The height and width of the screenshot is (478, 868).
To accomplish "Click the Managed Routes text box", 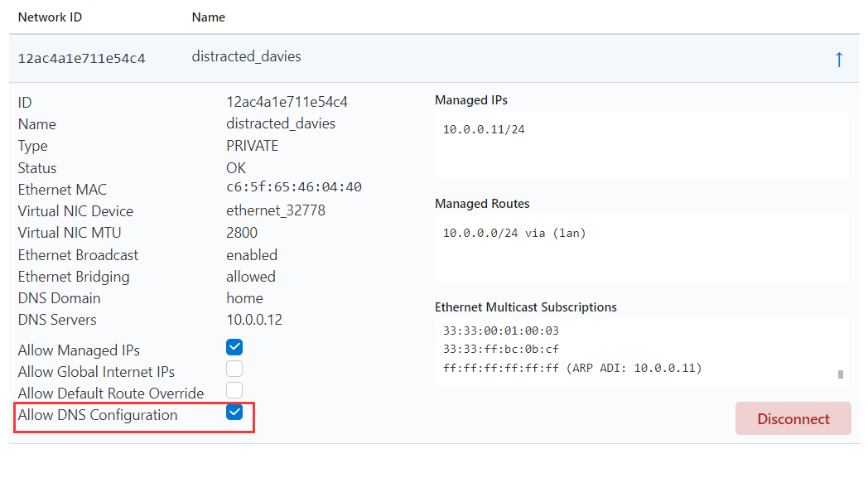I will coord(641,248).
